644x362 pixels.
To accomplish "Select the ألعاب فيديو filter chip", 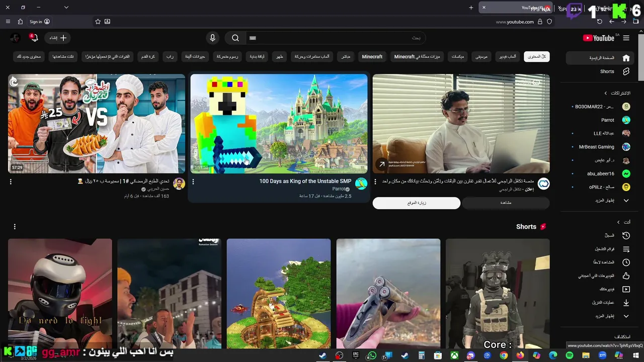I will pos(507,57).
